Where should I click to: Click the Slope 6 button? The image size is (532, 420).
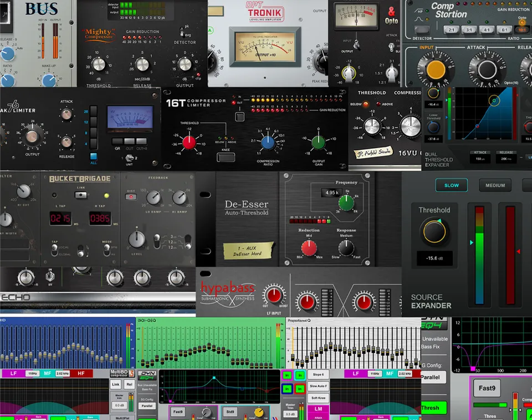318,375
